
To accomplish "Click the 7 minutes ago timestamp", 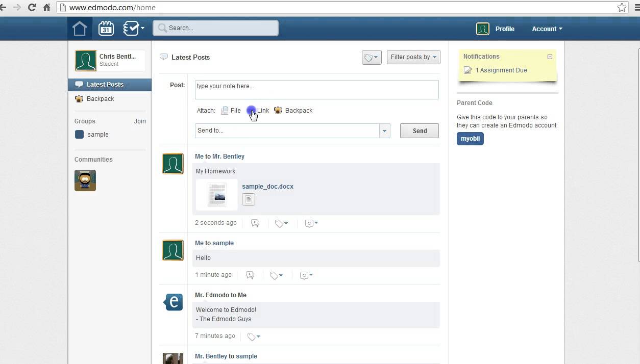I will [x=215, y=336].
